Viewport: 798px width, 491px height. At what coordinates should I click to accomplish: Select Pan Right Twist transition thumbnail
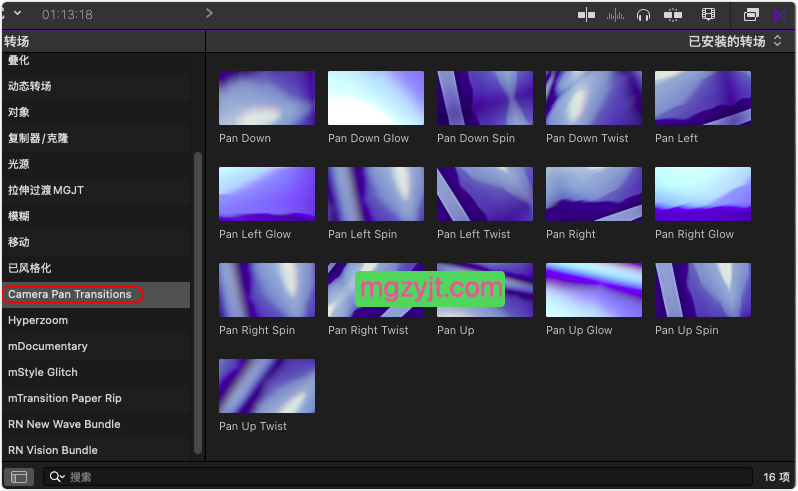tap(376, 290)
